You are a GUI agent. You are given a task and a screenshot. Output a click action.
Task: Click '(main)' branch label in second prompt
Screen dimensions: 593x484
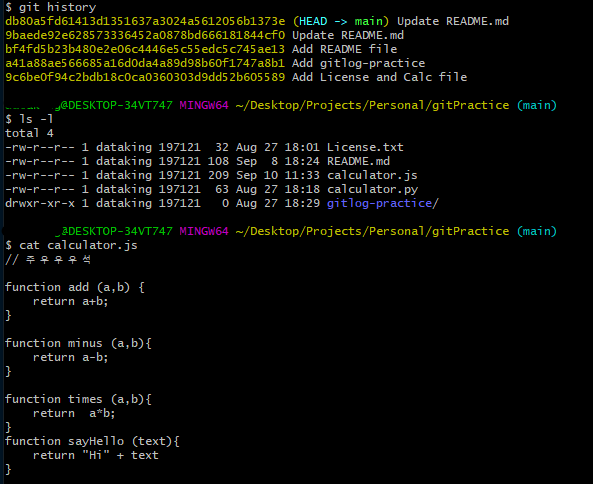[x=537, y=231]
